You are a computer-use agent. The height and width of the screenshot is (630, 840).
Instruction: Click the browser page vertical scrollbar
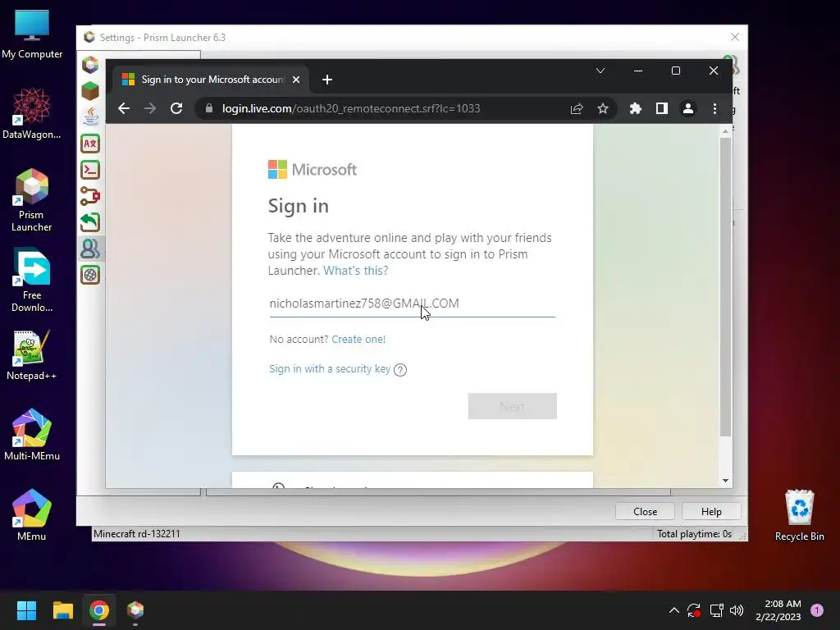pos(725,286)
